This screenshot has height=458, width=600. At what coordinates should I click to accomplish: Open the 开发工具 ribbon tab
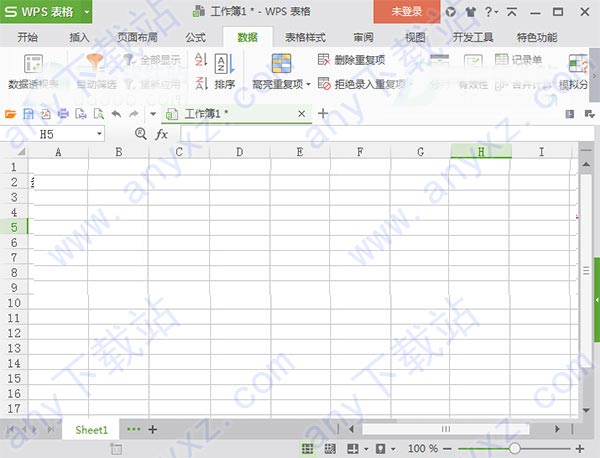[473, 37]
